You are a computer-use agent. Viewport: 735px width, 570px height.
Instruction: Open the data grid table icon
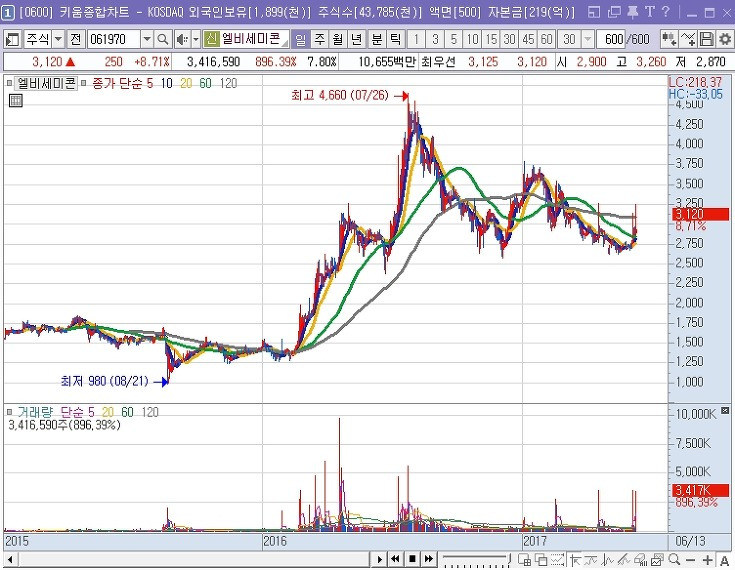click(x=15, y=100)
